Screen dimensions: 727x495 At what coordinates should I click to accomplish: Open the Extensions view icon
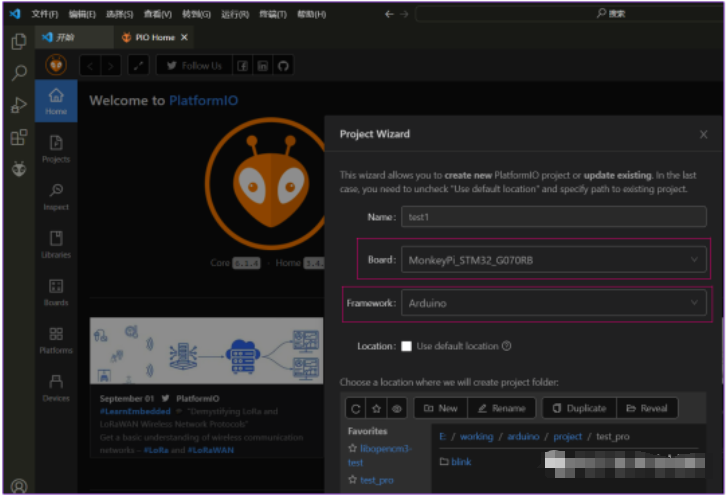pyautogui.click(x=18, y=137)
